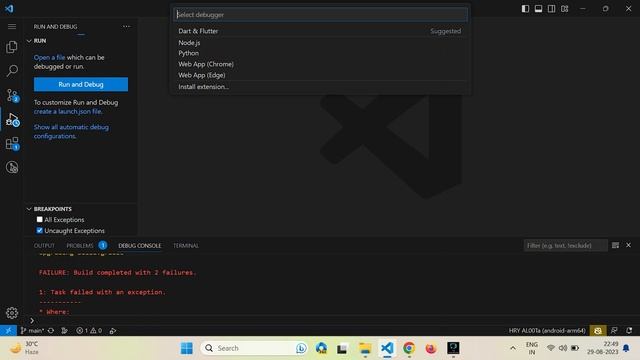Viewport: 640px width, 360px height.
Task: Open the Manage settings gear
Action: (12, 313)
